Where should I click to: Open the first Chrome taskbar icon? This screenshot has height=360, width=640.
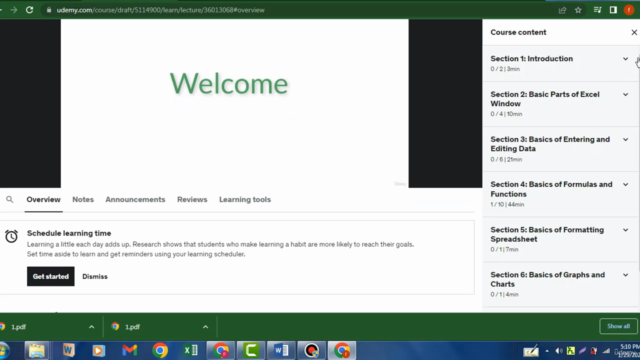click(x=160, y=350)
